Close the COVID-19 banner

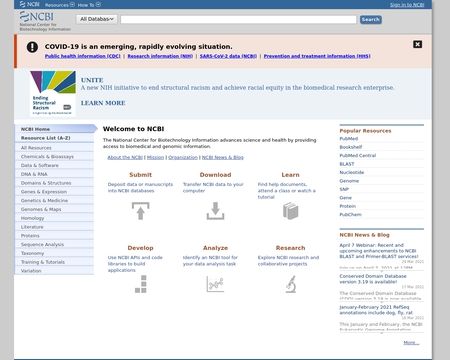tap(417, 44)
